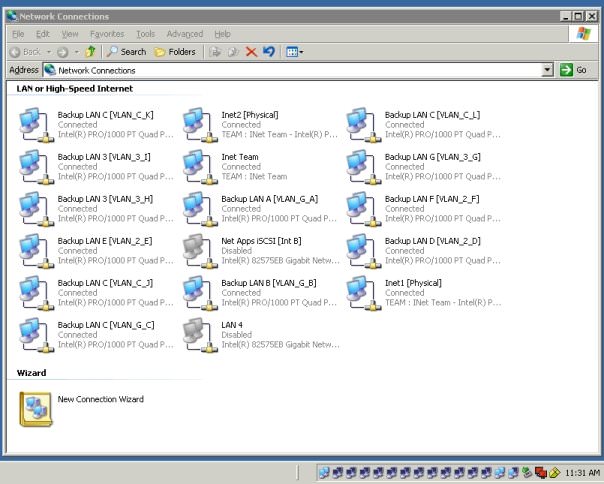
Task: Click the 'LAN or High-Speed Internet' group header
Action: pyautogui.click(x=75, y=89)
